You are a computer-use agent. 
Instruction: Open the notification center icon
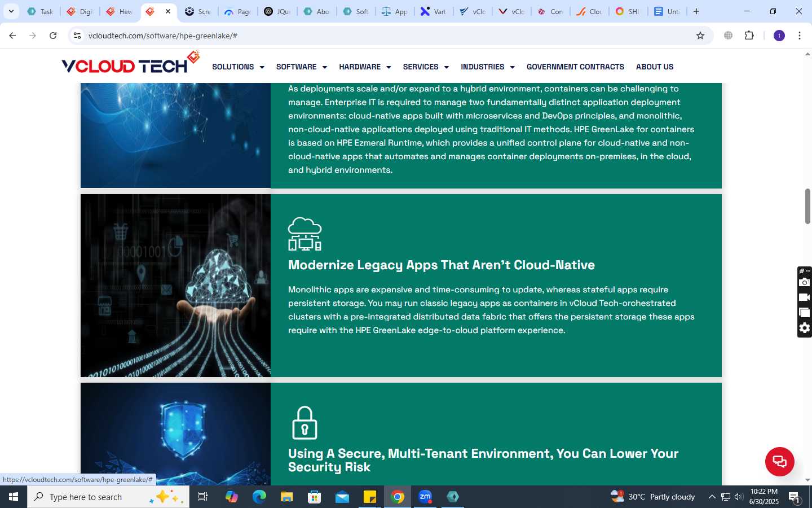pyautogui.click(x=795, y=497)
